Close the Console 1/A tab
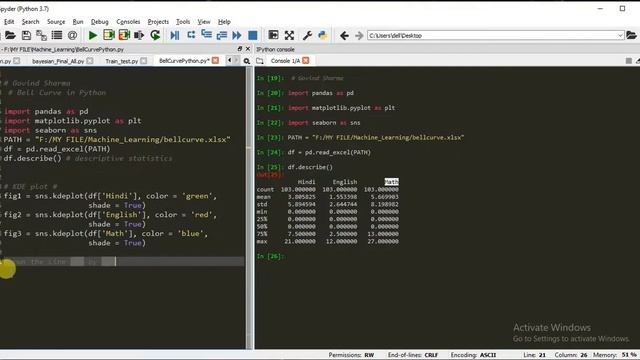Image resolution: width=640 pixels, height=360 pixels. [x=306, y=60]
